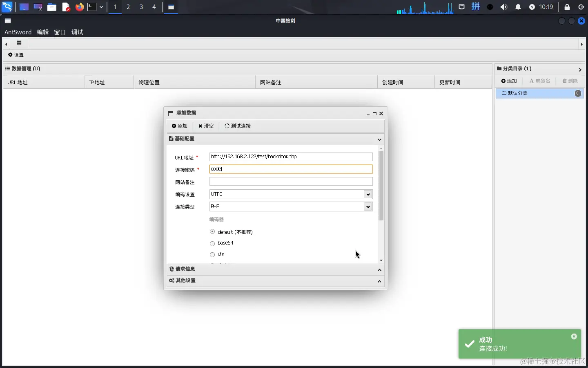
Task: Click the CPU graph monitor in panel
Action: click(x=425, y=8)
